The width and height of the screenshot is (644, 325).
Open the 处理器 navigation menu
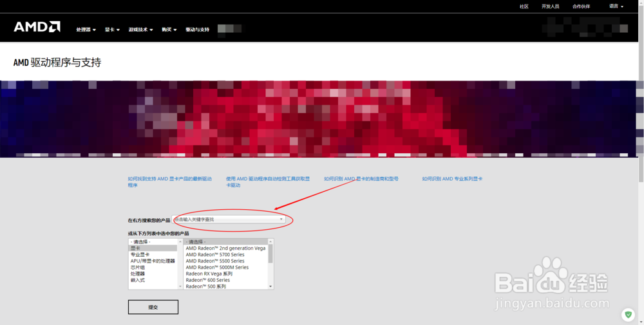[x=86, y=30]
